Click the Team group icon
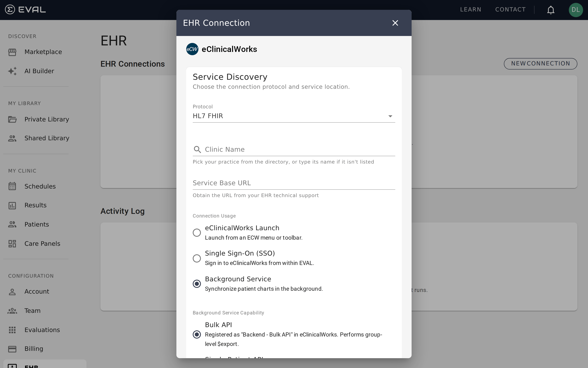The width and height of the screenshot is (588, 368). [x=12, y=311]
